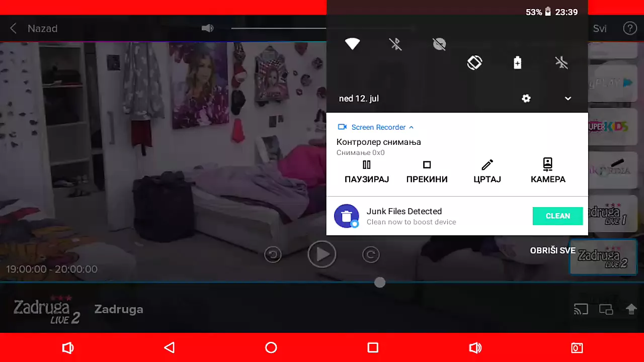Enable the КАМЕРА overlay
Image resolution: width=644 pixels, height=362 pixels.
[547, 171]
